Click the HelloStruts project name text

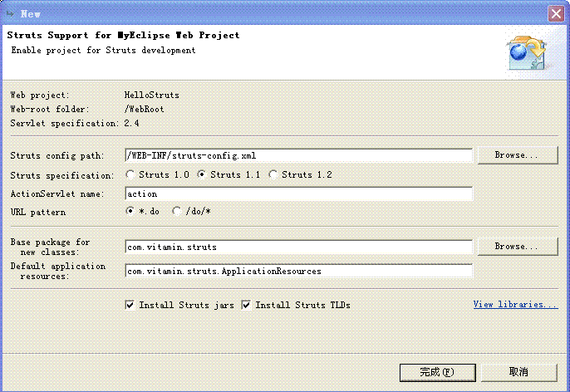pyautogui.click(x=151, y=96)
